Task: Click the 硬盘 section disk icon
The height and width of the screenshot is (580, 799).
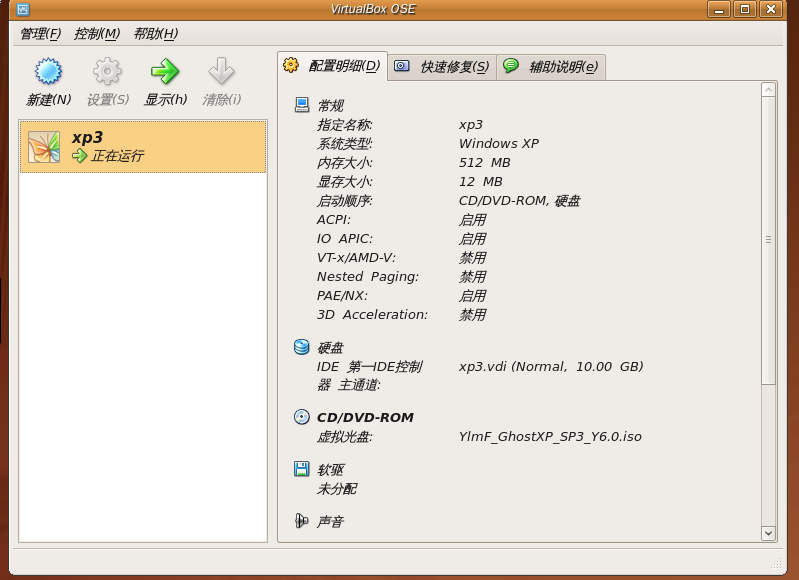Action: click(302, 347)
